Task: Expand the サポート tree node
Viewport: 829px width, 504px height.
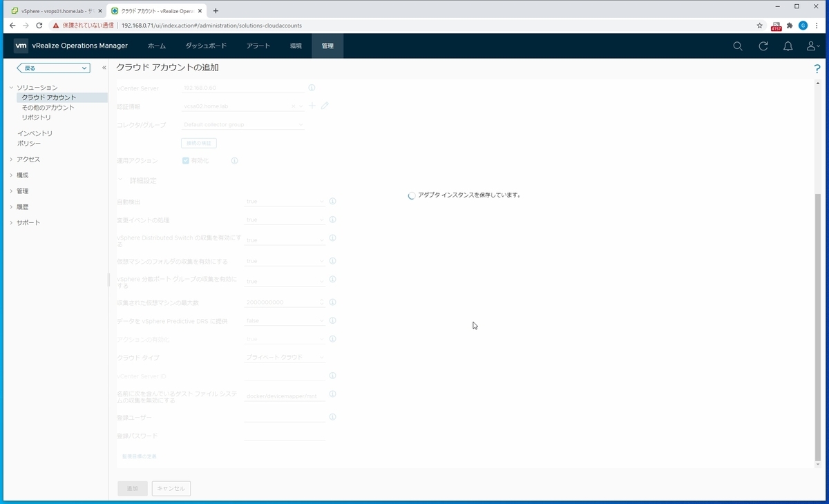Action: pos(11,223)
